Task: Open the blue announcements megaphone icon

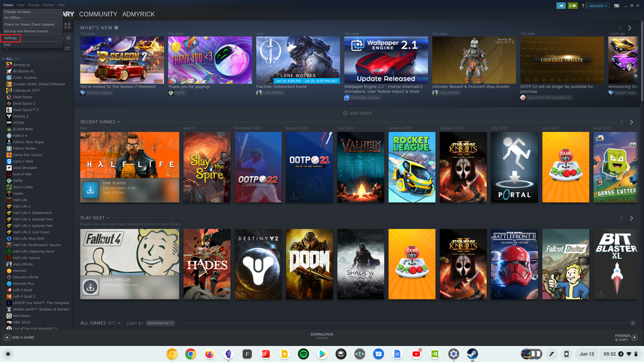Action: pyautogui.click(x=561, y=5)
